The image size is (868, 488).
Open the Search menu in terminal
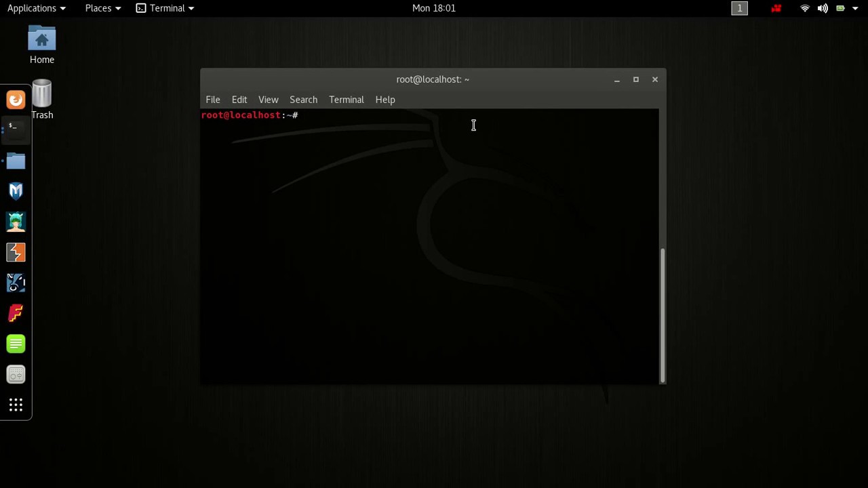pyautogui.click(x=303, y=100)
